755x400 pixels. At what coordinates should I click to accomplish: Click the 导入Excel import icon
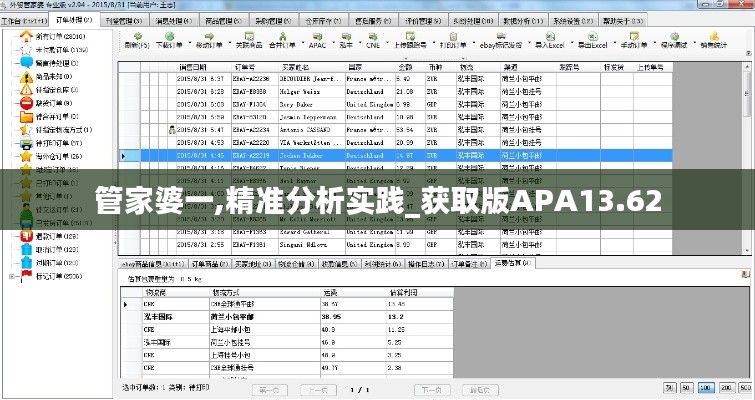(550, 37)
